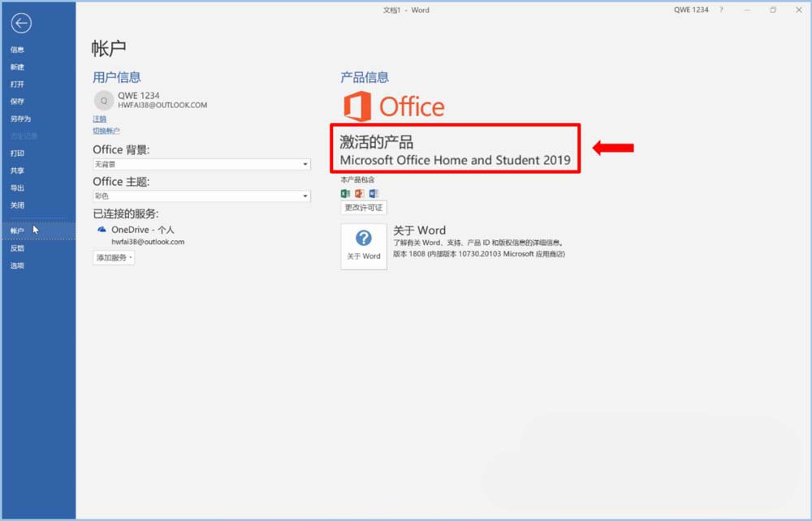
Task: Click the Excel product icon
Action: pos(344,193)
